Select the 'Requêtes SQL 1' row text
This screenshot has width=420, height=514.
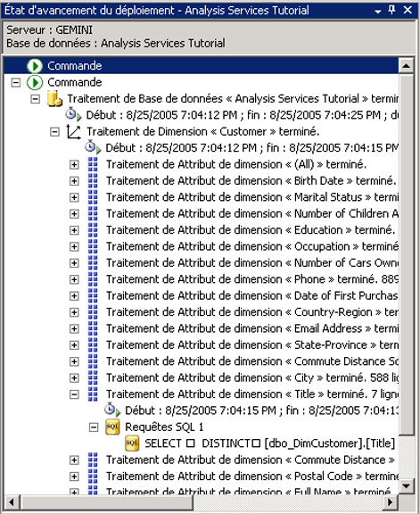pyautogui.click(x=164, y=427)
